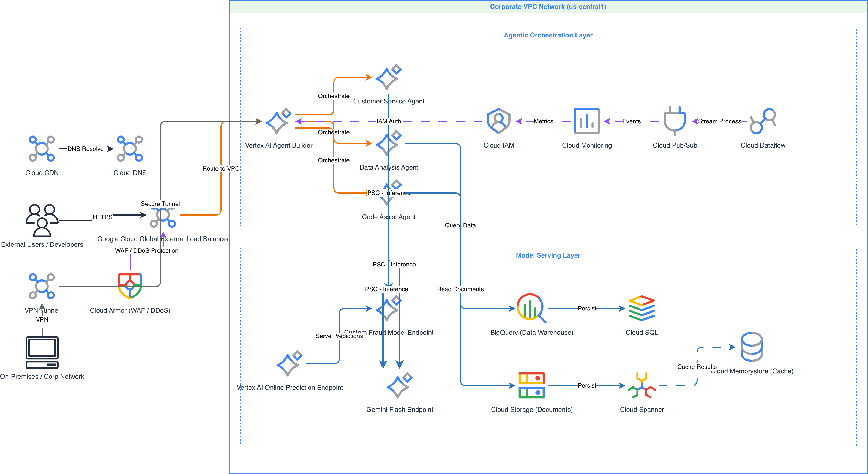Click the Cloud Storage (Documents) caption
868x474 pixels.
click(532, 409)
